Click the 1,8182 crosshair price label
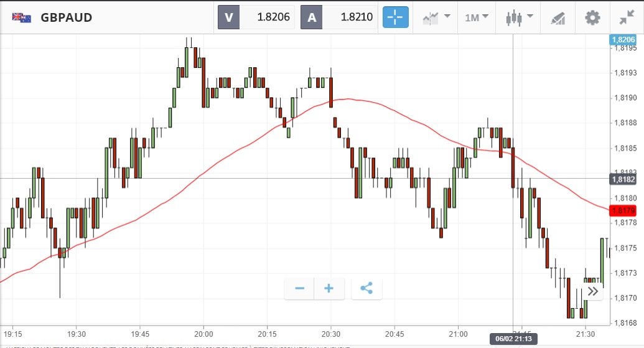Screen dimensions: 644x348 623,179
